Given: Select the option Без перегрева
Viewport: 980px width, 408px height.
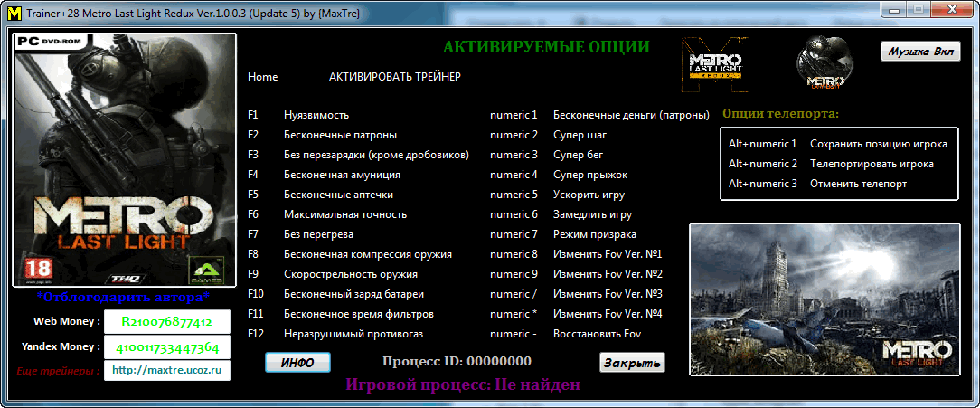Looking at the screenshot, I should [318, 234].
